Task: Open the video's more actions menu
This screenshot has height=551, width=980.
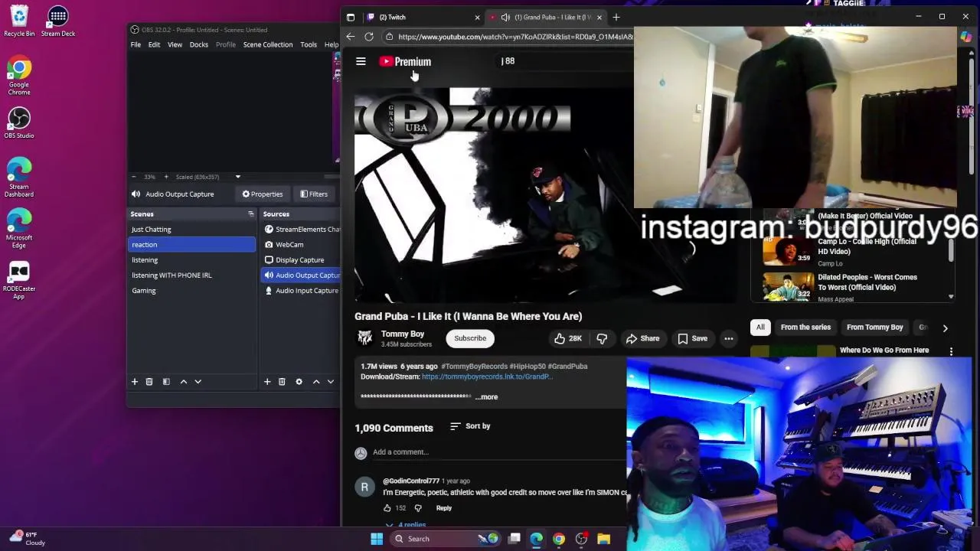Action: click(x=729, y=338)
